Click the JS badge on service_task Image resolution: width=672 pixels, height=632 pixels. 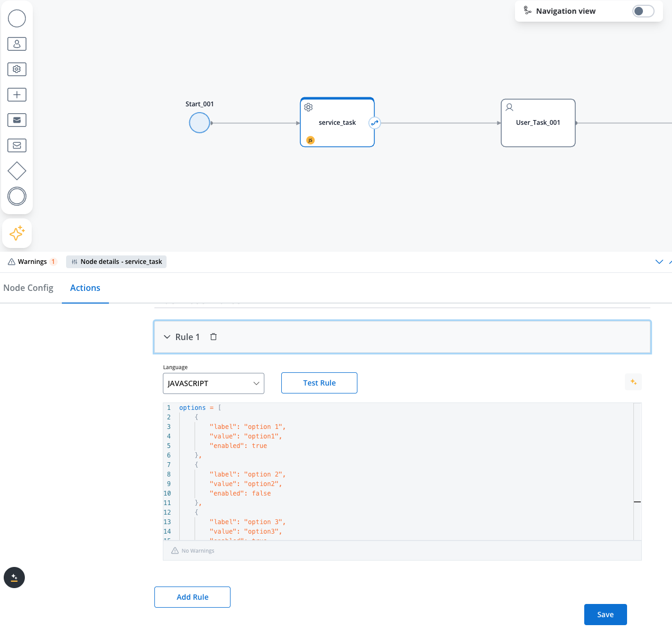click(310, 140)
